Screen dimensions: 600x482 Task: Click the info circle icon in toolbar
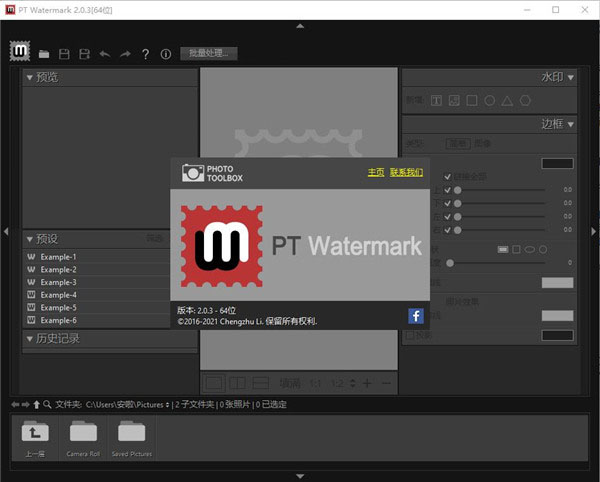tap(165, 53)
